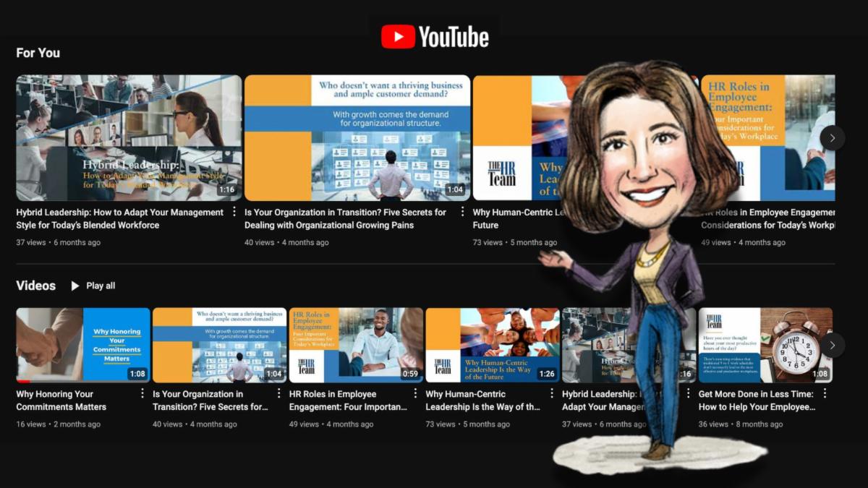Play the Why Honoring Your Commitments Matters thumbnail
The height and width of the screenshot is (488, 868).
[83, 345]
